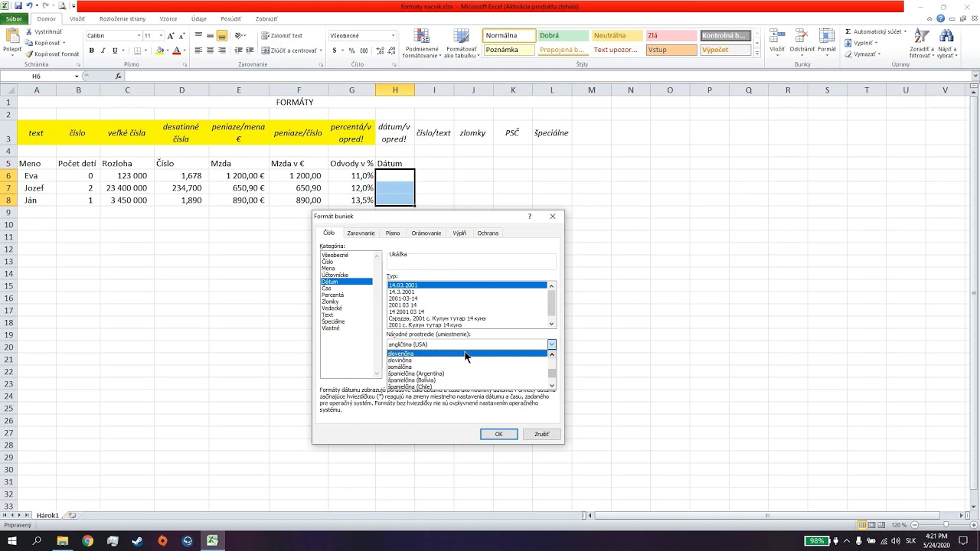Switch to the Zarovnanie tab in the dialog
Screen dimensions: 980x551
tap(361, 233)
